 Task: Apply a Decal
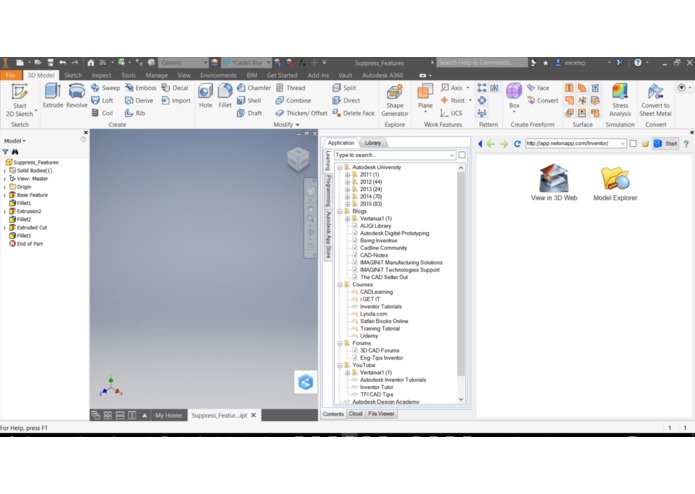coord(175,88)
